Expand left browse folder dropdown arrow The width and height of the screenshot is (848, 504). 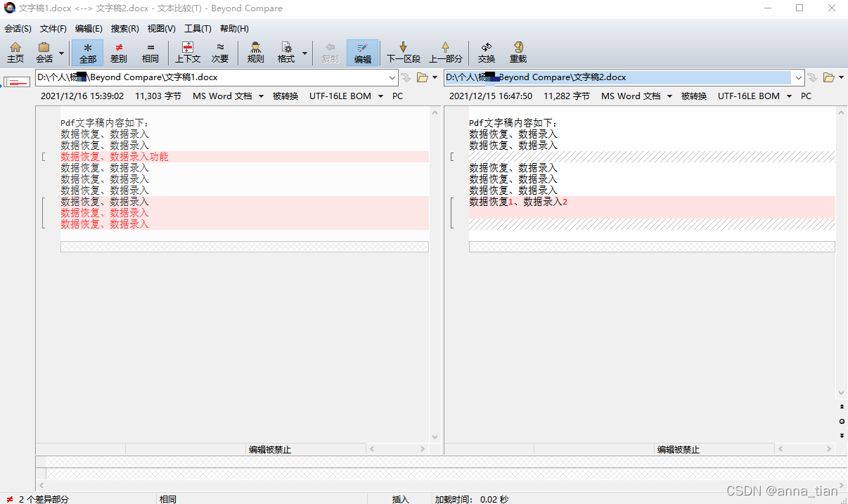click(x=435, y=77)
